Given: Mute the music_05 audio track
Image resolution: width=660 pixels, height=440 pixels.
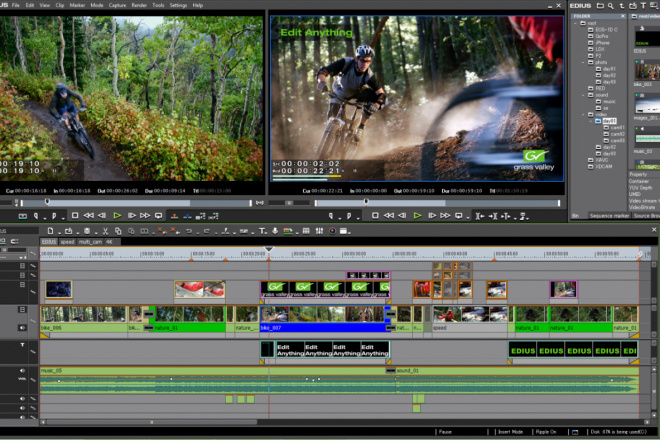Looking at the screenshot, I should point(22,371).
